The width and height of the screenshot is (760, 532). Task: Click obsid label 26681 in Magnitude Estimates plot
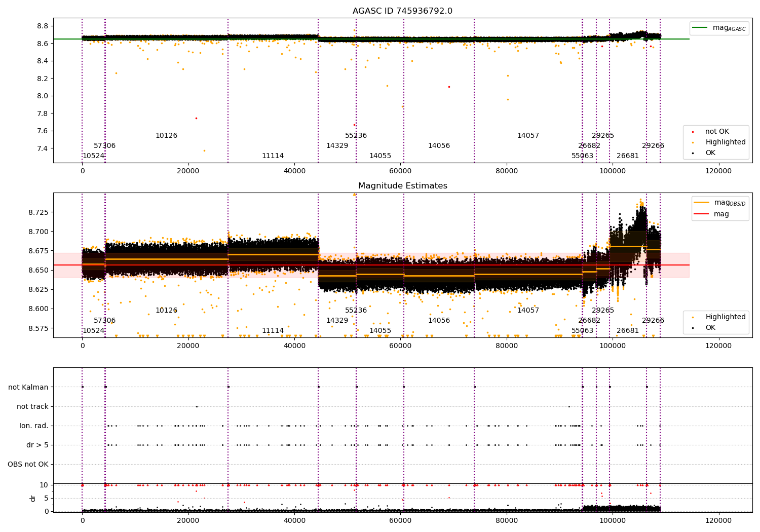pos(628,331)
